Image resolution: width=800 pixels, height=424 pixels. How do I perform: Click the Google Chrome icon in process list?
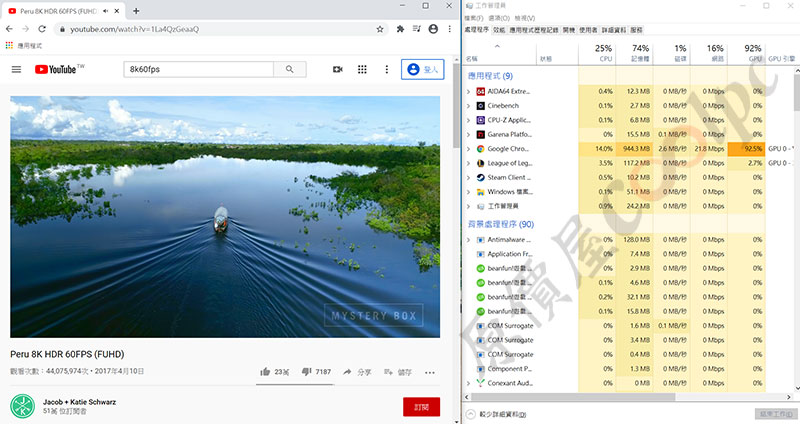[x=480, y=149]
